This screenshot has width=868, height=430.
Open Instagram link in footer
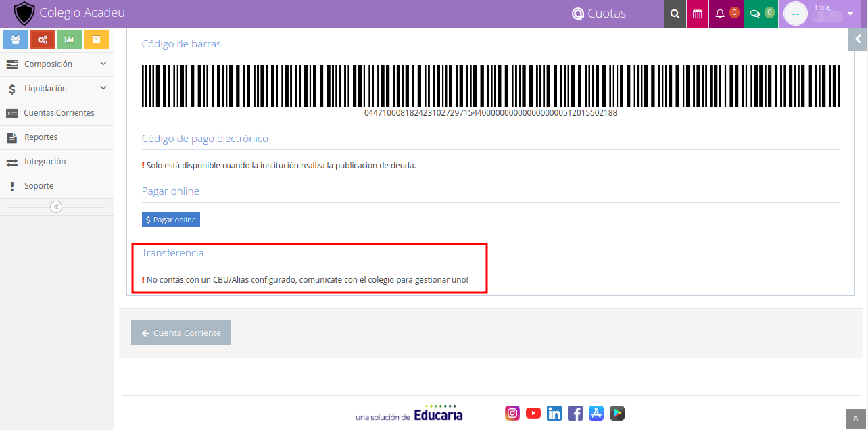click(513, 413)
